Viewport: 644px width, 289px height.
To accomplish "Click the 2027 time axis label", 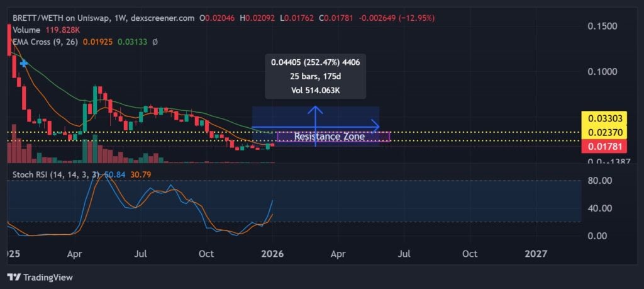I will coord(536,254).
